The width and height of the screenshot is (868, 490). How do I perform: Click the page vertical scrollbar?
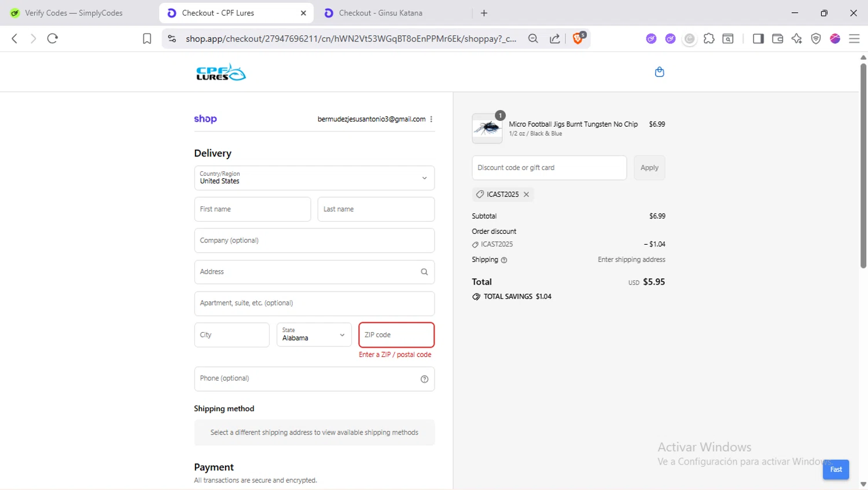click(x=863, y=165)
